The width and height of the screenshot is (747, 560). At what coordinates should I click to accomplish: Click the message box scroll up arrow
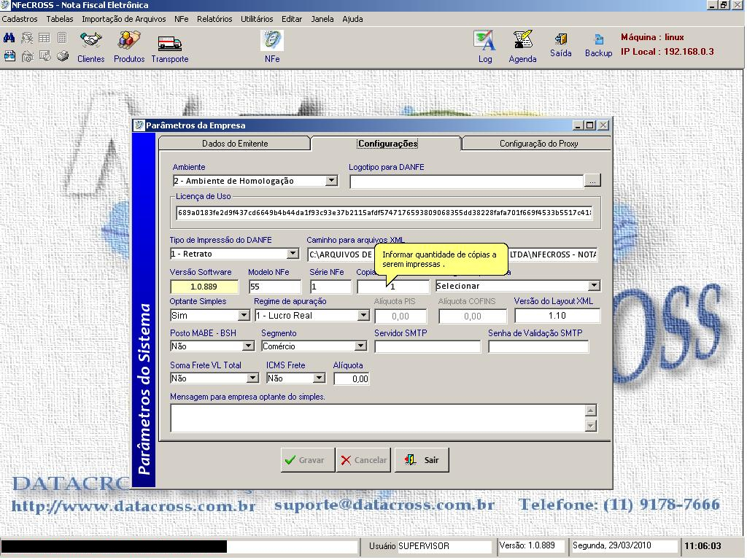click(x=591, y=411)
